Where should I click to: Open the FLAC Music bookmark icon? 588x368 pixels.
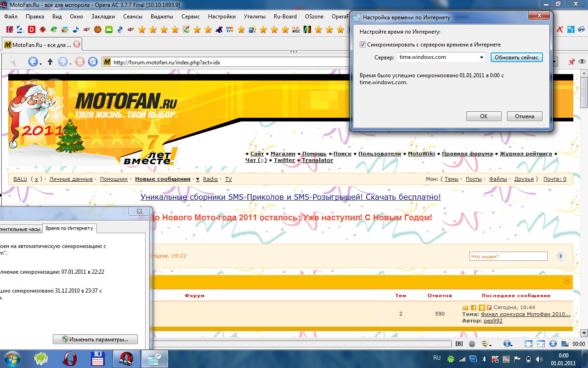coord(296,29)
